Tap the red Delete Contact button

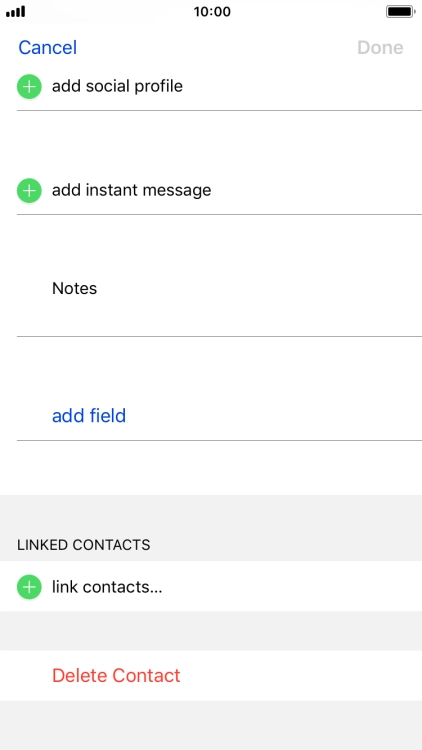pyautogui.click(x=116, y=675)
